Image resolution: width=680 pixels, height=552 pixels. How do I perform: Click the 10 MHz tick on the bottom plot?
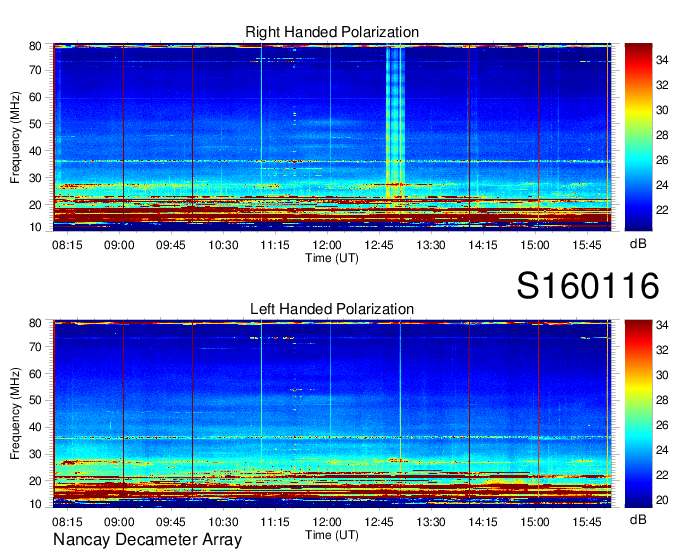tap(35, 504)
